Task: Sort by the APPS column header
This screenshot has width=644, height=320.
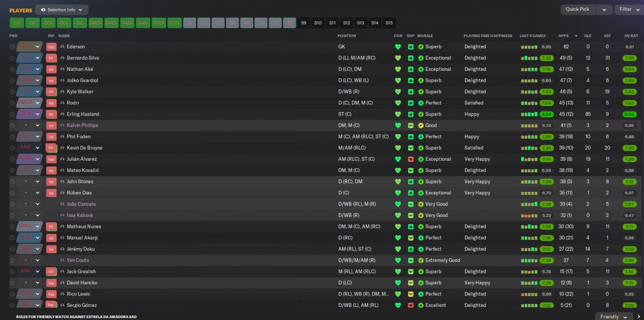Action: coord(563,36)
